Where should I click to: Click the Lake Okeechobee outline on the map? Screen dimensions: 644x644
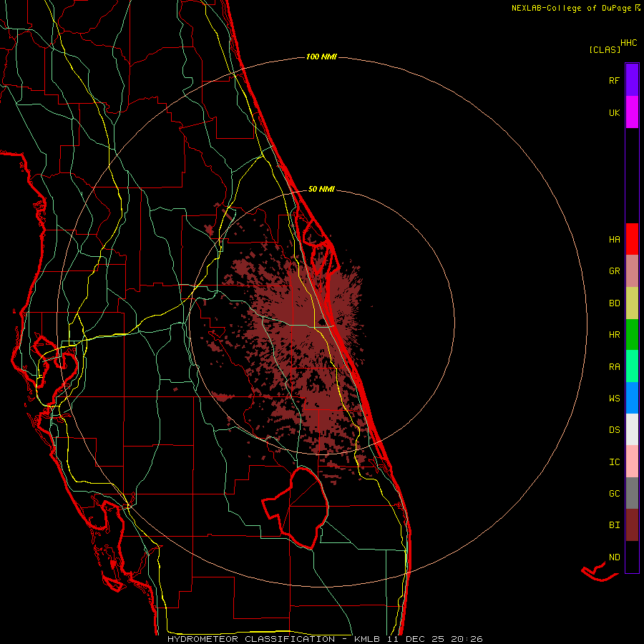(x=296, y=508)
